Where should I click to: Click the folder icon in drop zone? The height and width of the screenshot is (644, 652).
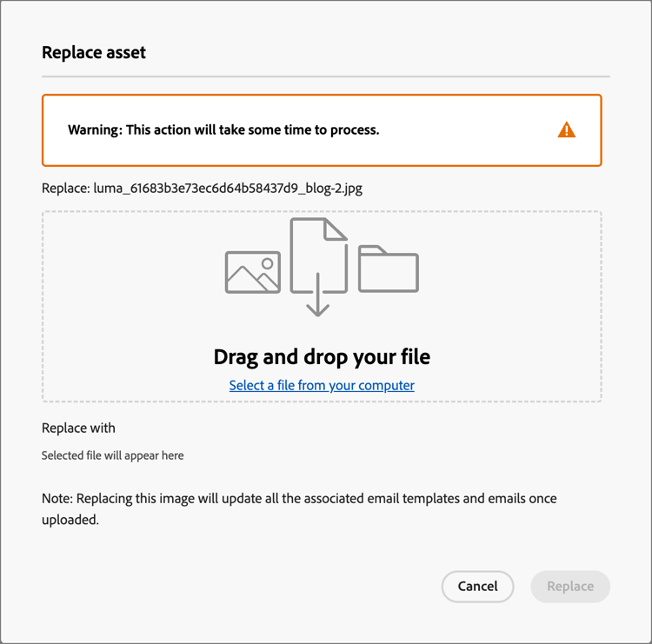pos(389,269)
